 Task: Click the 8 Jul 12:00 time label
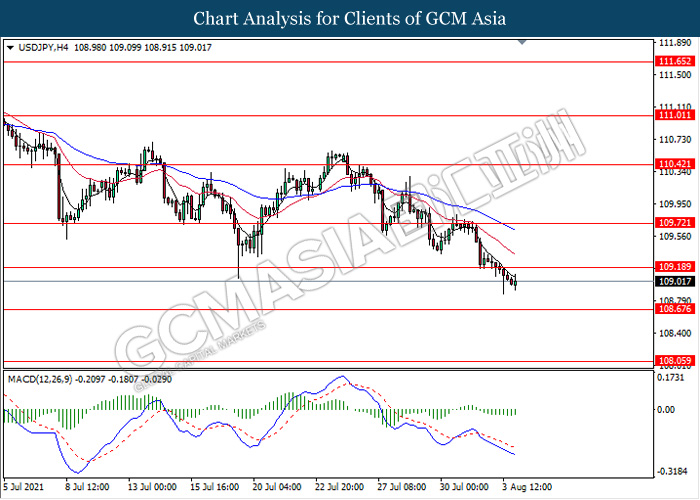[87, 487]
